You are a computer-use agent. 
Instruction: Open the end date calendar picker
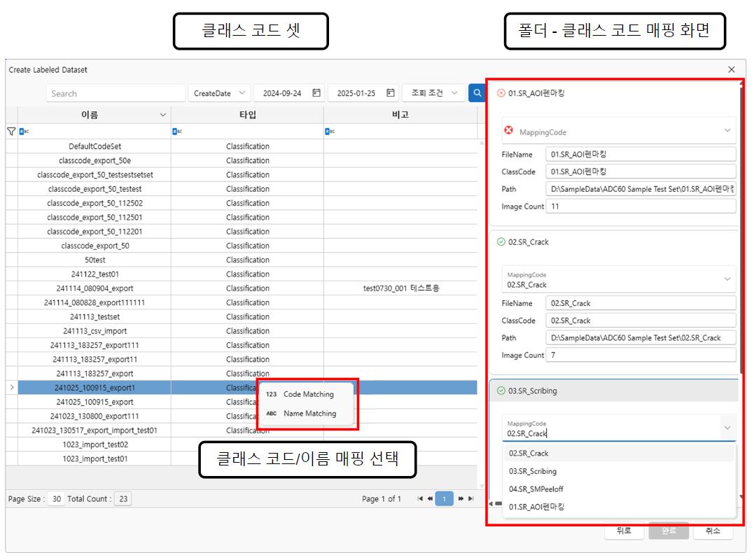point(391,93)
